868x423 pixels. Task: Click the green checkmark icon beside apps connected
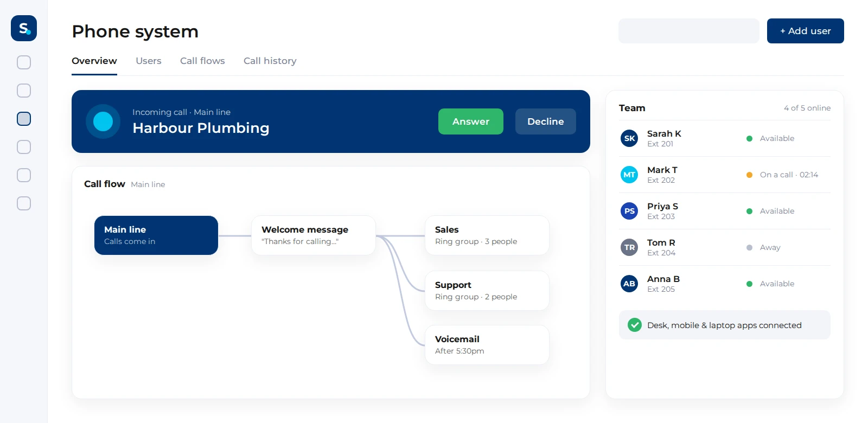(634, 325)
